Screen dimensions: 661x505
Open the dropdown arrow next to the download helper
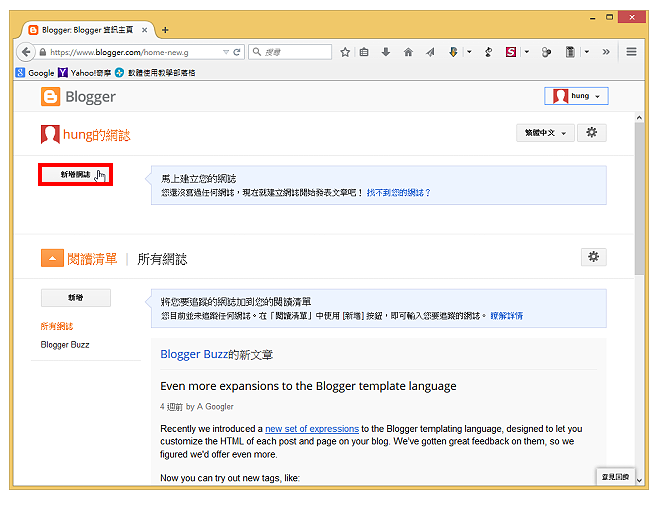click(469, 52)
